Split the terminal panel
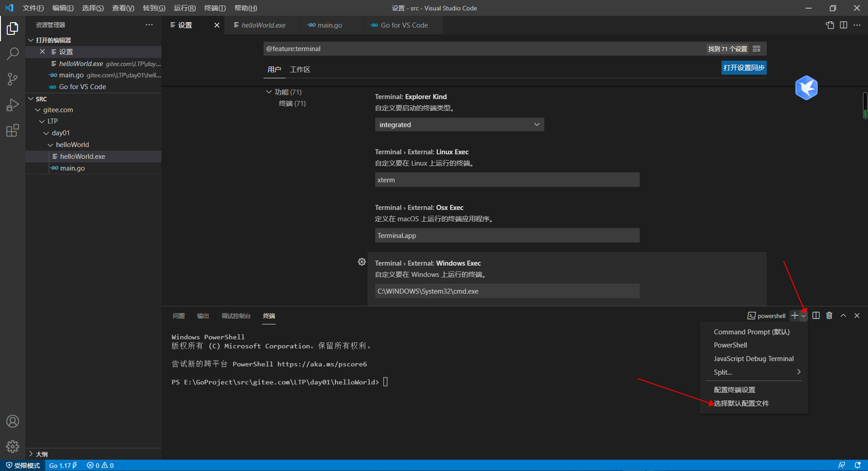Image resolution: width=868 pixels, height=471 pixels. pos(816,315)
